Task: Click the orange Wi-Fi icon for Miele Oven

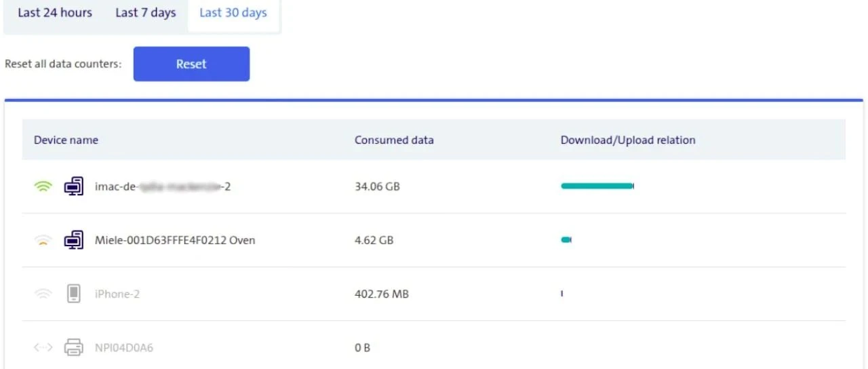Action: click(x=43, y=240)
